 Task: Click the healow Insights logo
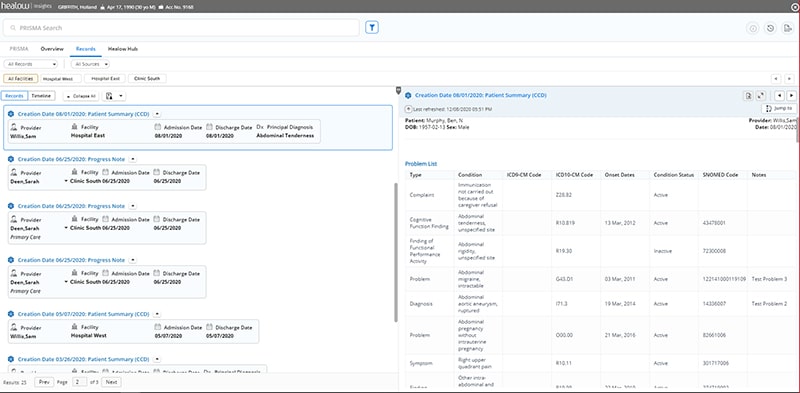click(26, 7)
